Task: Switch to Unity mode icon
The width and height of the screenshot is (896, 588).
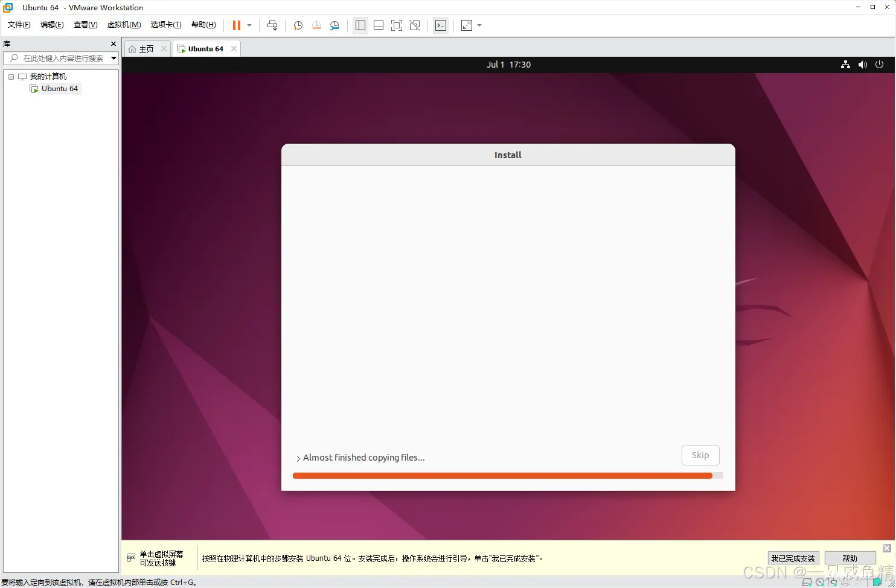Action: (x=415, y=25)
